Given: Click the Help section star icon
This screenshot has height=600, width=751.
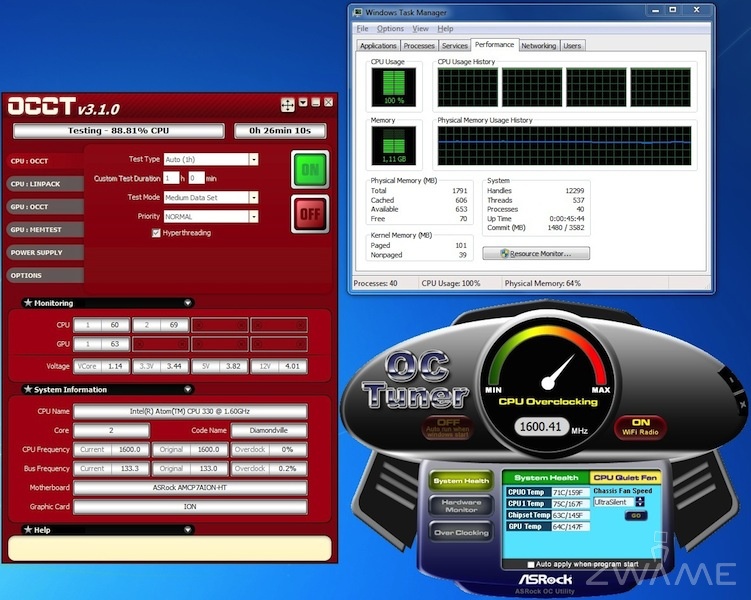Looking at the screenshot, I should [28, 530].
